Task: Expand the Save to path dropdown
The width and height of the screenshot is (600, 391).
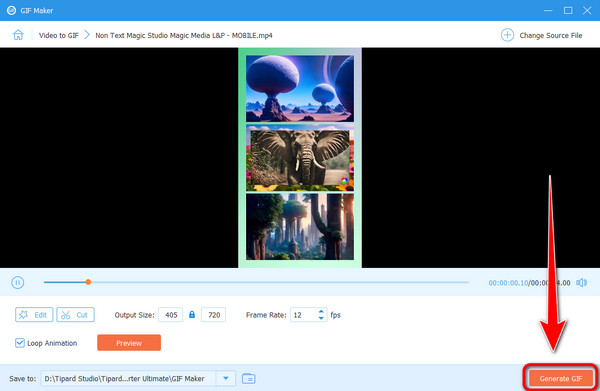Action: point(226,378)
